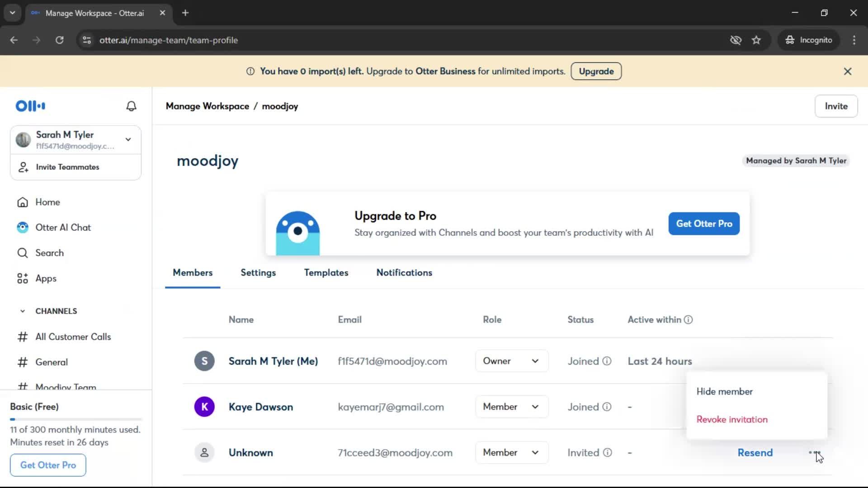This screenshot has width=868, height=488.
Task: Click the Status column header
Action: [x=580, y=319]
